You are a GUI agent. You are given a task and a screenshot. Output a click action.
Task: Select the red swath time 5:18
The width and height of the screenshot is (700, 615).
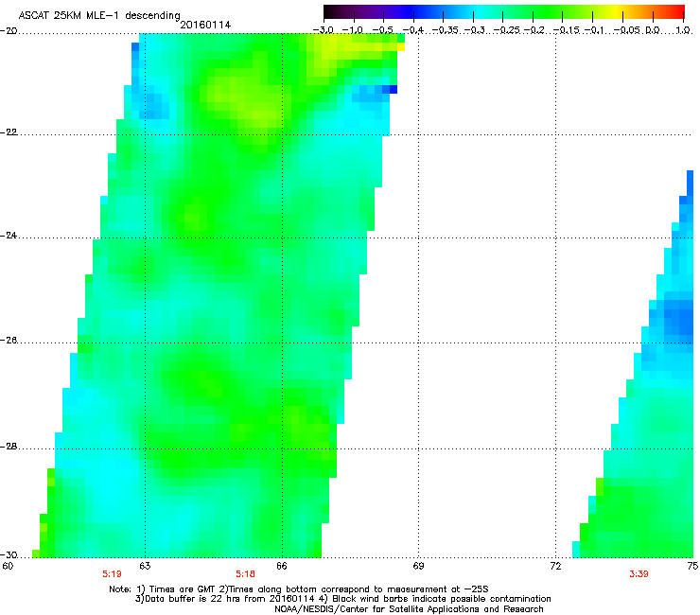click(x=246, y=574)
